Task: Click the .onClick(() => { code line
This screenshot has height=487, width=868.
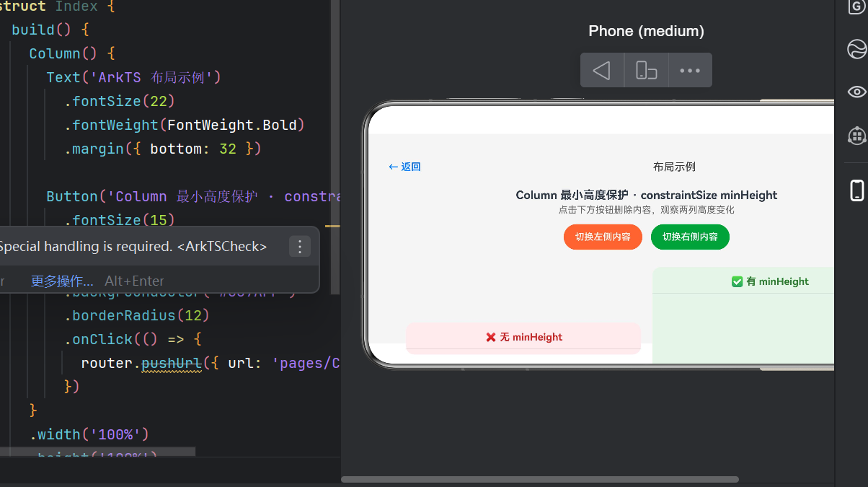Action: pyautogui.click(x=133, y=340)
